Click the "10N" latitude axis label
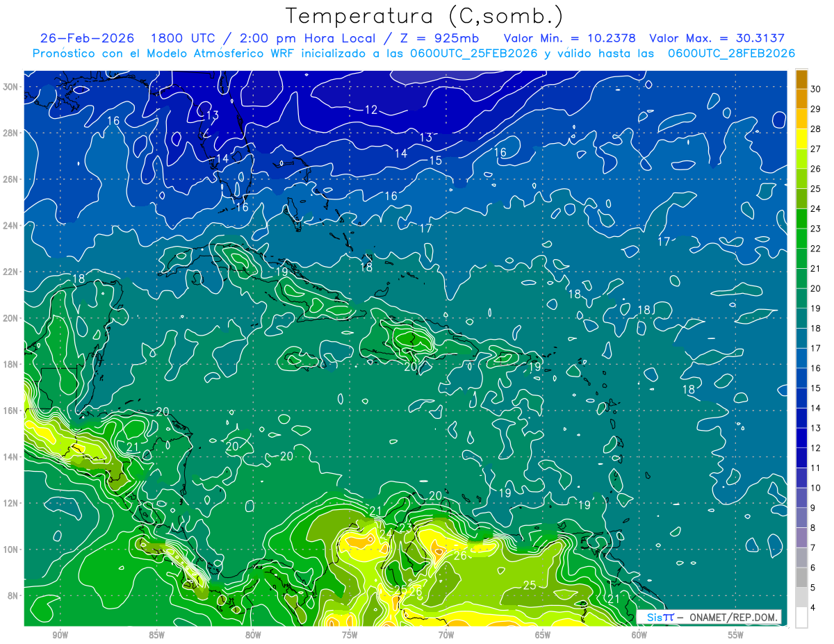This screenshot has width=834, height=644. coord(10,550)
